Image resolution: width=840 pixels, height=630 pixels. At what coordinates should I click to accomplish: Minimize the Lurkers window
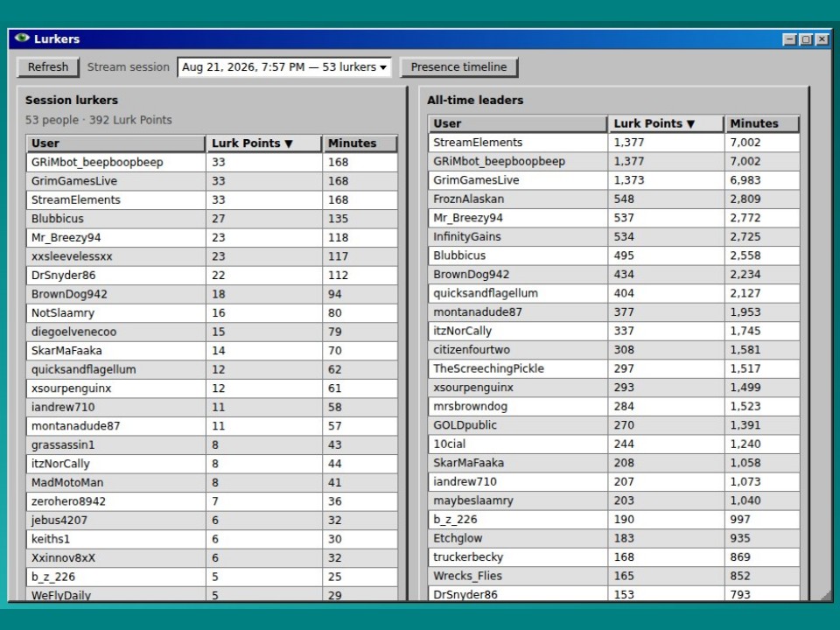(789, 39)
